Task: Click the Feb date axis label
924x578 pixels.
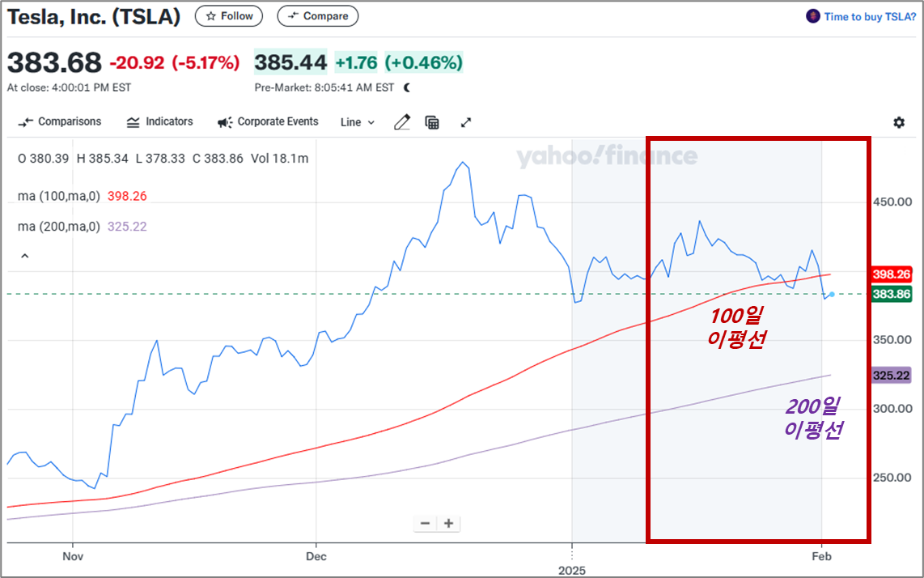Action: [821, 556]
